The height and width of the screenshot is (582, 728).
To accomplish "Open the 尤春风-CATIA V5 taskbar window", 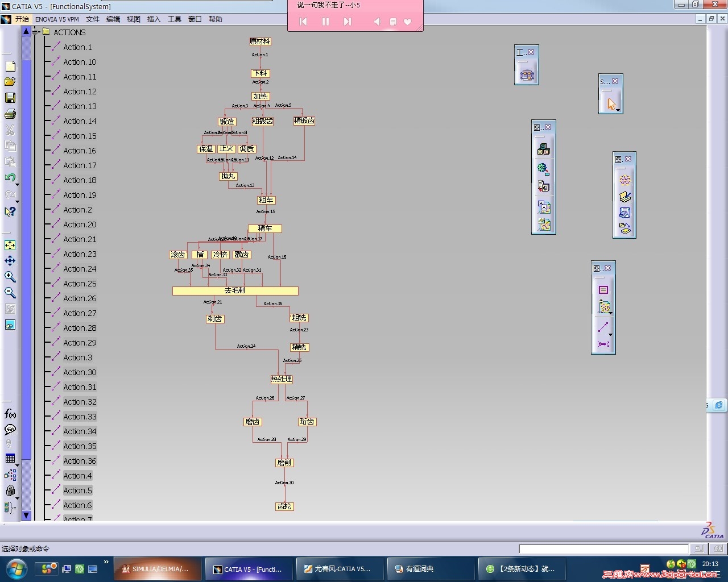I will pos(340,569).
